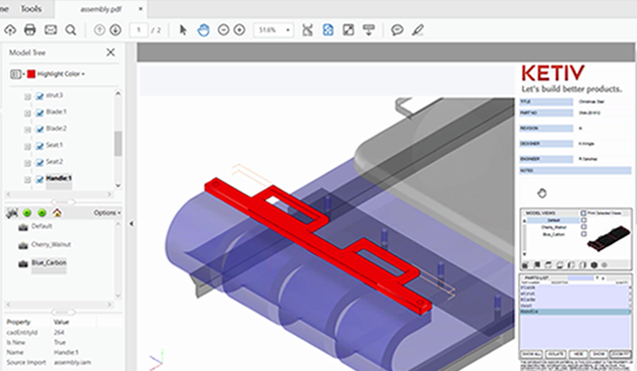Go to the next page arrow
Viewport: 637px width, 371px height.
(x=116, y=30)
